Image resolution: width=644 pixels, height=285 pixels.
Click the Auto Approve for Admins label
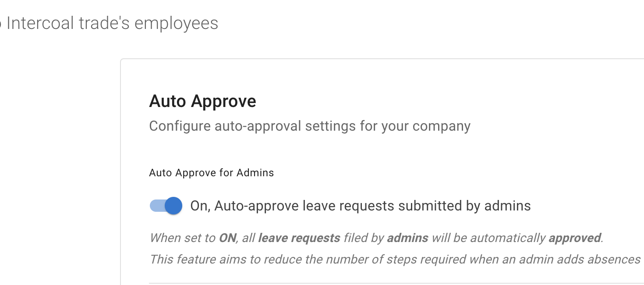pos(211,173)
